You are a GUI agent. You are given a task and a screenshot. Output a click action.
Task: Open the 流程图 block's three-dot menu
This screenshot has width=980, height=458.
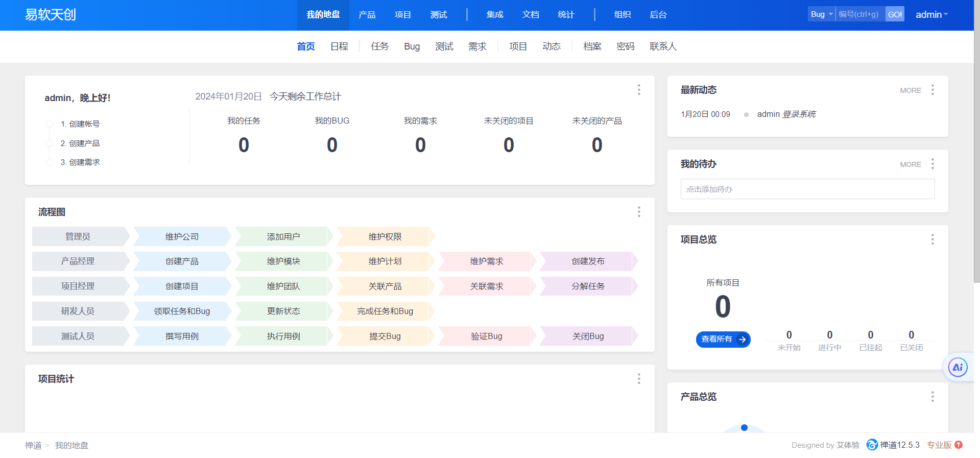[x=638, y=212]
